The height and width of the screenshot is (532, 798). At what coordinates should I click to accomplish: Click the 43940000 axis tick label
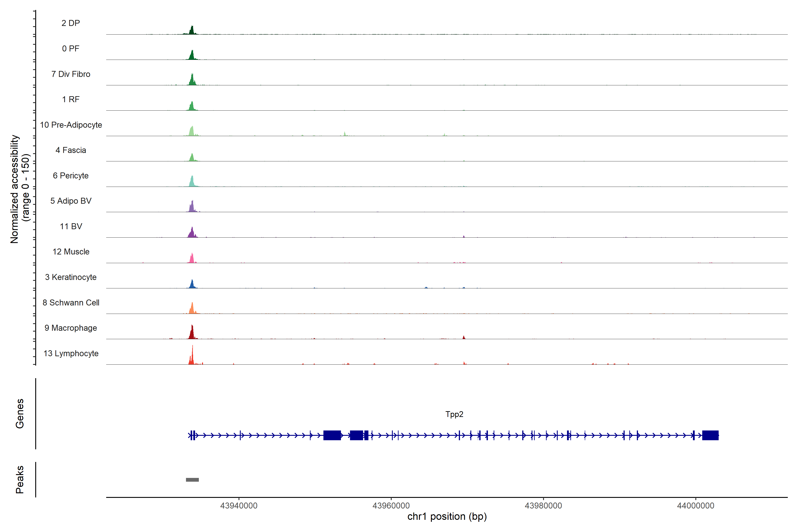[x=239, y=506]
